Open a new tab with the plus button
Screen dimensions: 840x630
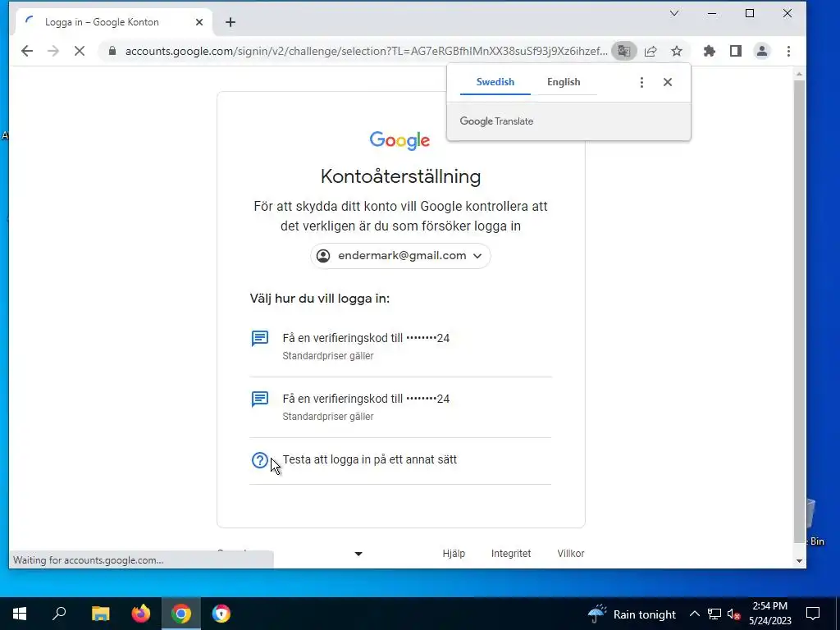(x=231, y=22)
